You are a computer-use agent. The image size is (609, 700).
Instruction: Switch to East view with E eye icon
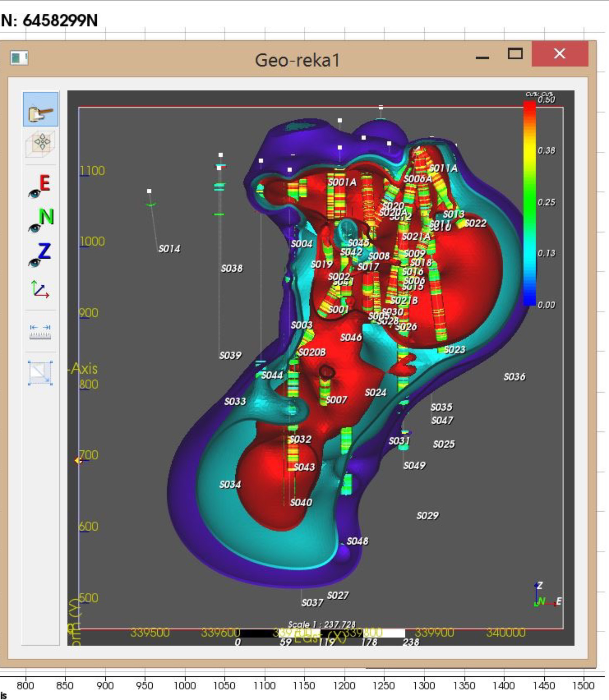coord(40,186)
